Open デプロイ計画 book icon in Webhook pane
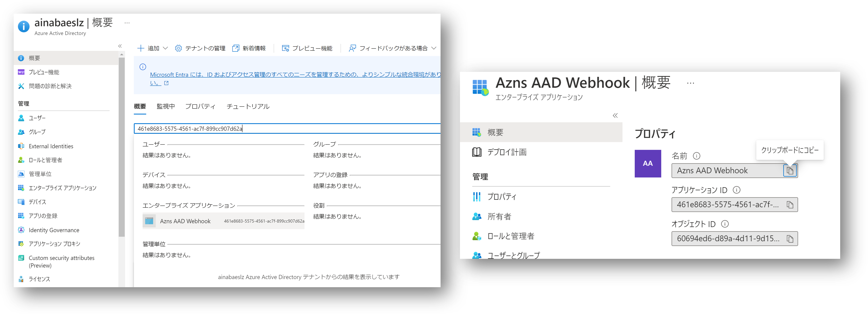Screen dimensions: 868x315 pyautogui.click(x=477, y=152)
